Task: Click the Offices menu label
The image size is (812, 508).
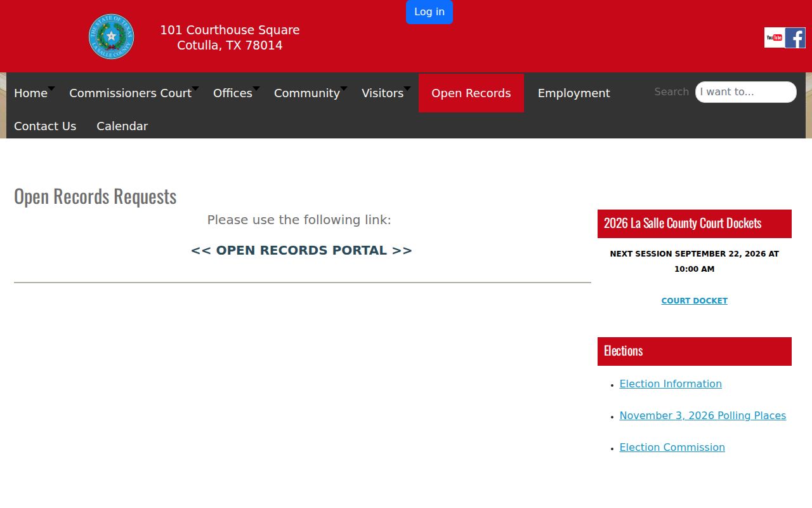Action: click(232, 93)
